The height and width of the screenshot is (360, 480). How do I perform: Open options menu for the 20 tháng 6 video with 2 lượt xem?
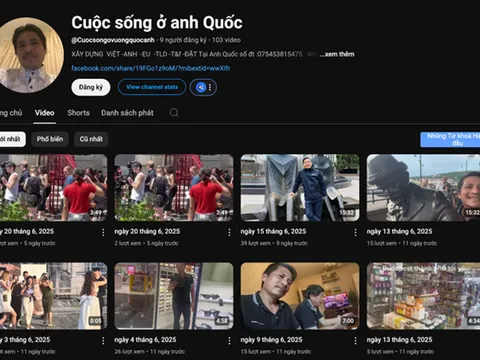pyautogui.click(x=229, y=232)
